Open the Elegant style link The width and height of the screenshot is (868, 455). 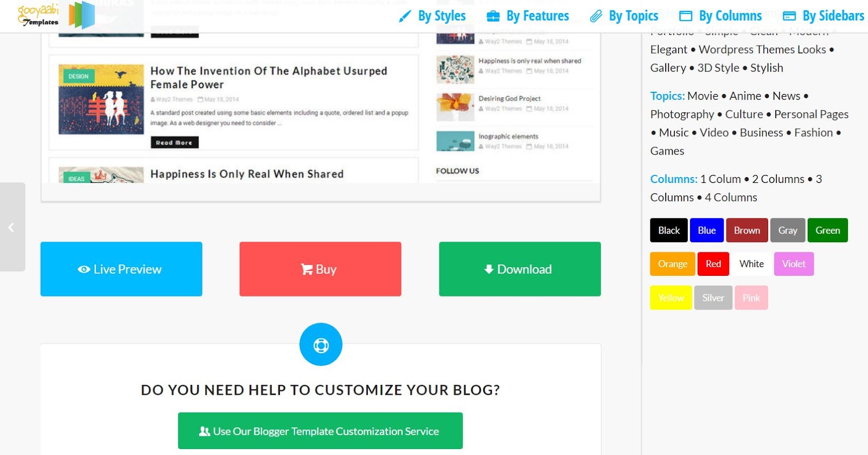pyautogui.click(x=669, y=49)
